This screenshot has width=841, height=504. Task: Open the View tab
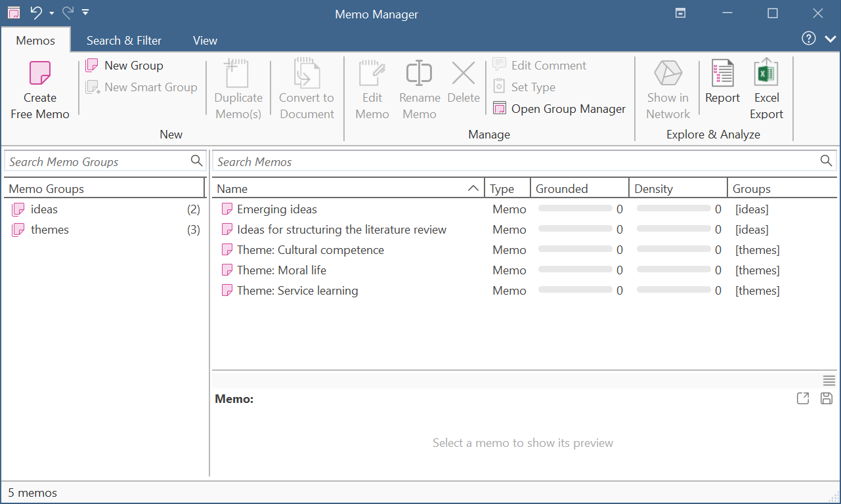tap(205, 41)
